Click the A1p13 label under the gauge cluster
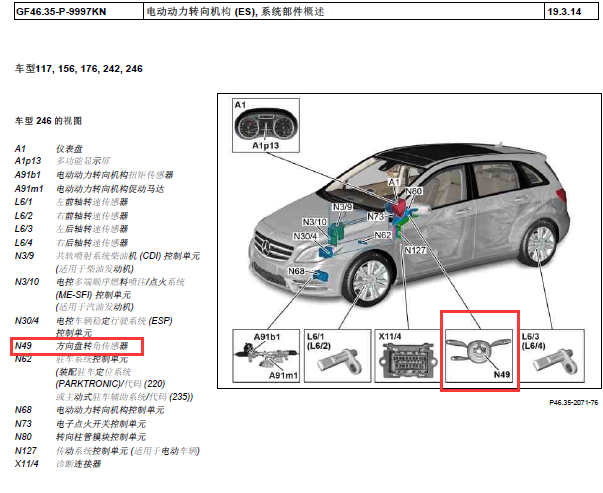 (265, 146)
